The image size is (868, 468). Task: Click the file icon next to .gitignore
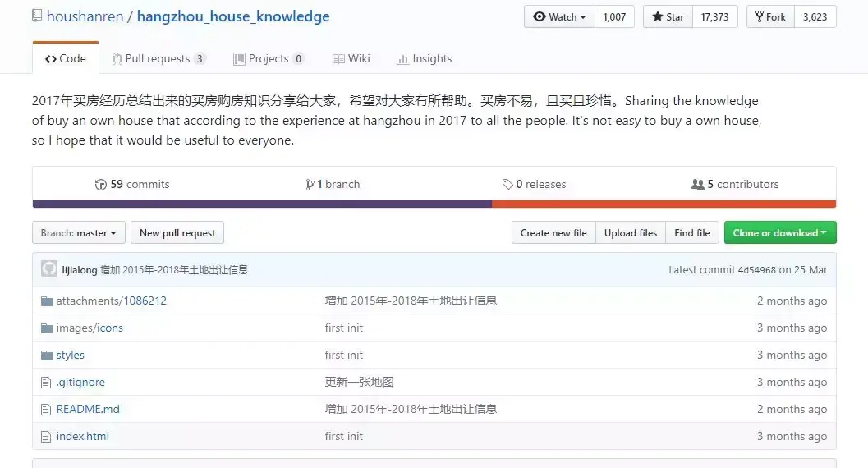click(x=47, y=382)
